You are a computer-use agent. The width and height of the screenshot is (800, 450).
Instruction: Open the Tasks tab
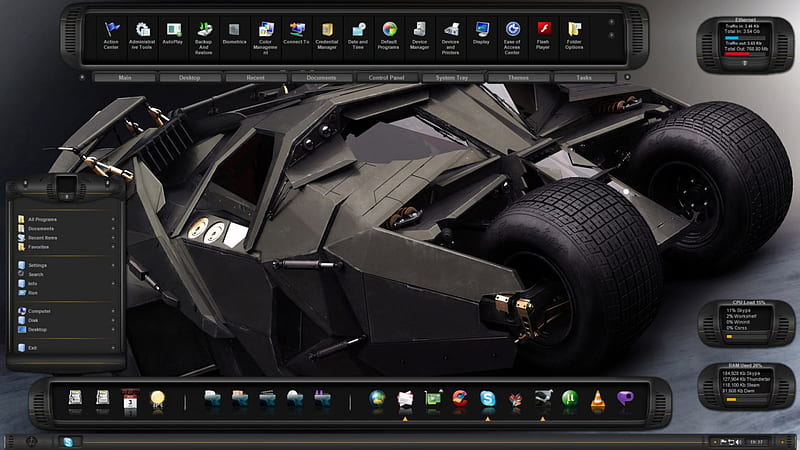pyautogui.click(x=584, y=78)
